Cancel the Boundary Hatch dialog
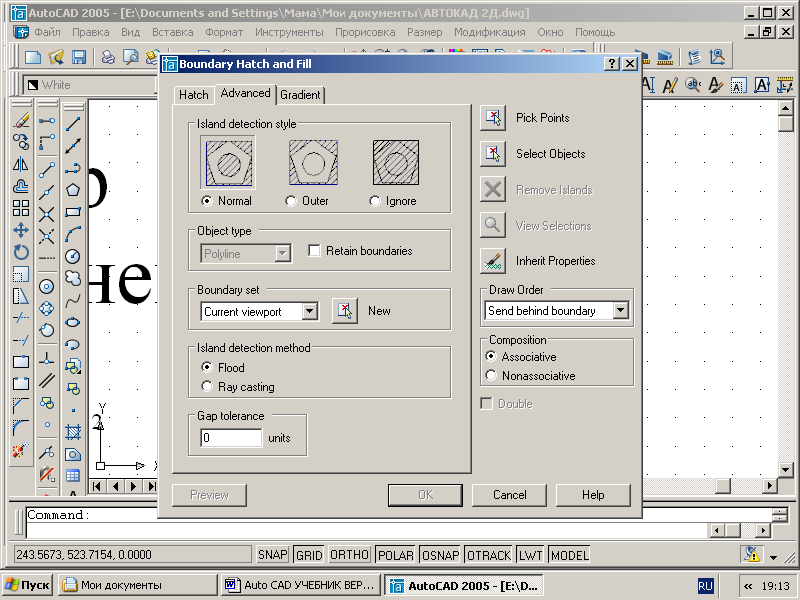Screen dimensions: 800x600 (x=509, y=495)
